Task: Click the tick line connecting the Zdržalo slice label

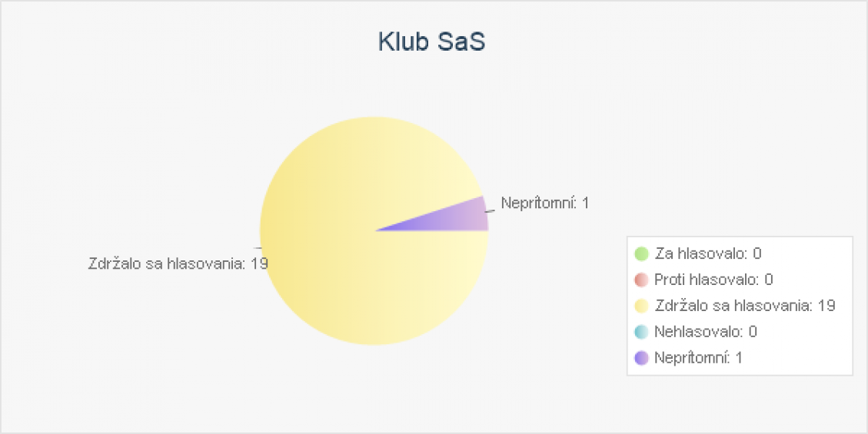Action: [258, 248]
